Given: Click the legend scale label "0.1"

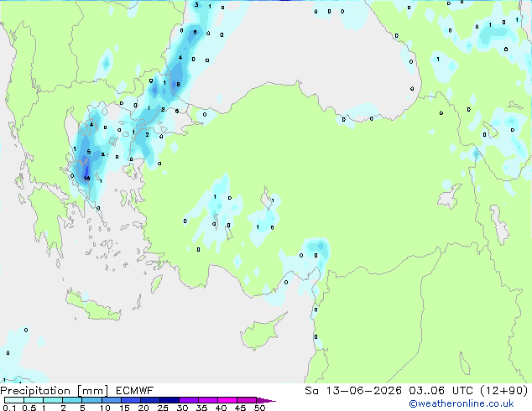Looking at the screenshot, I should 9,408.
